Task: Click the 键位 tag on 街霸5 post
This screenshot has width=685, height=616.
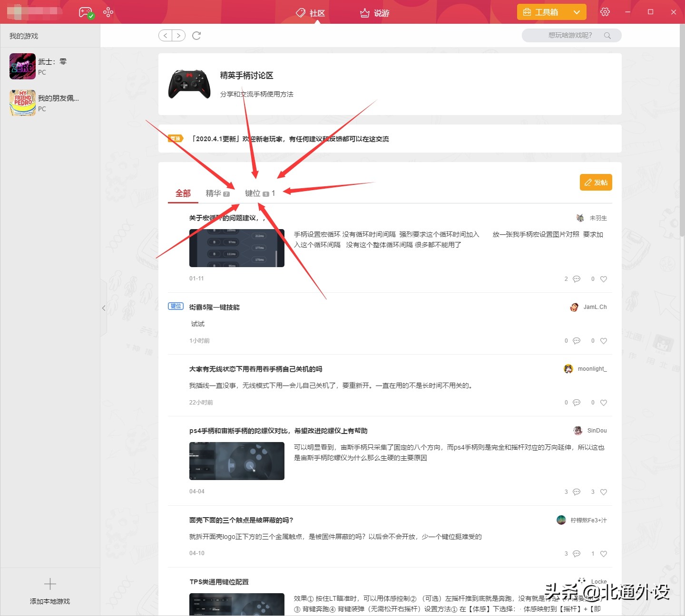Action: (x=176, y=306)
